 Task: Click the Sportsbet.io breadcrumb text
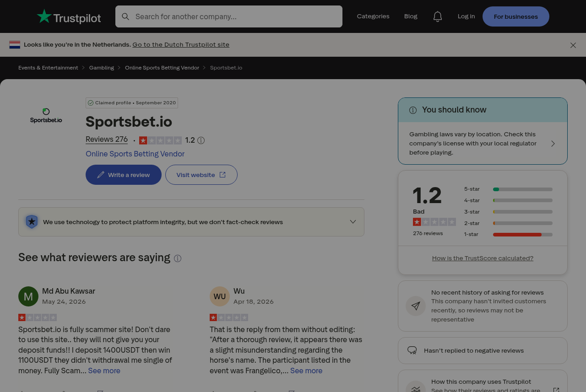click(226, 68)
